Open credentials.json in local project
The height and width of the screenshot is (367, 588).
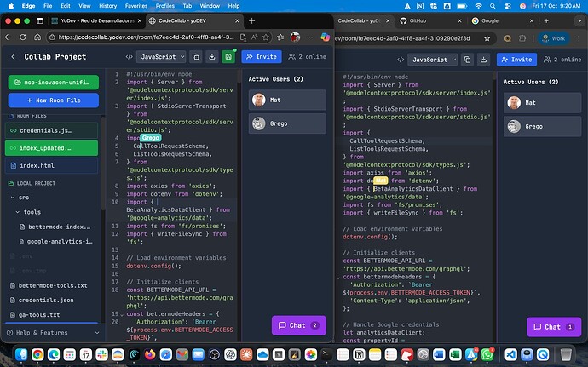[x=42, y=300]
